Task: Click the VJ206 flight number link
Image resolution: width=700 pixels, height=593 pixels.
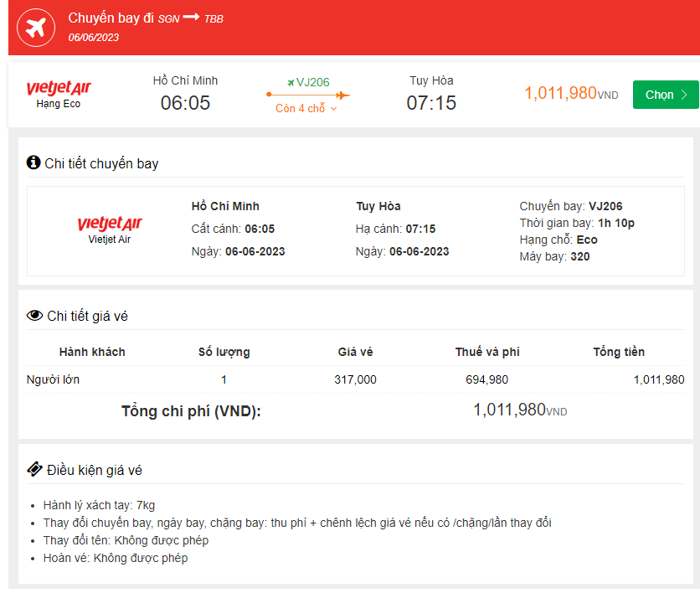Action: 313,82
